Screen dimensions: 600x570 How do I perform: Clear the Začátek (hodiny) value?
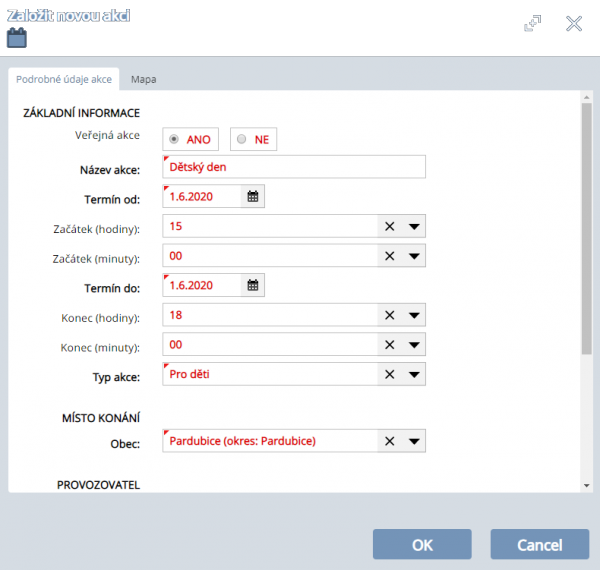pyautogui.click(x=390, y=227)
